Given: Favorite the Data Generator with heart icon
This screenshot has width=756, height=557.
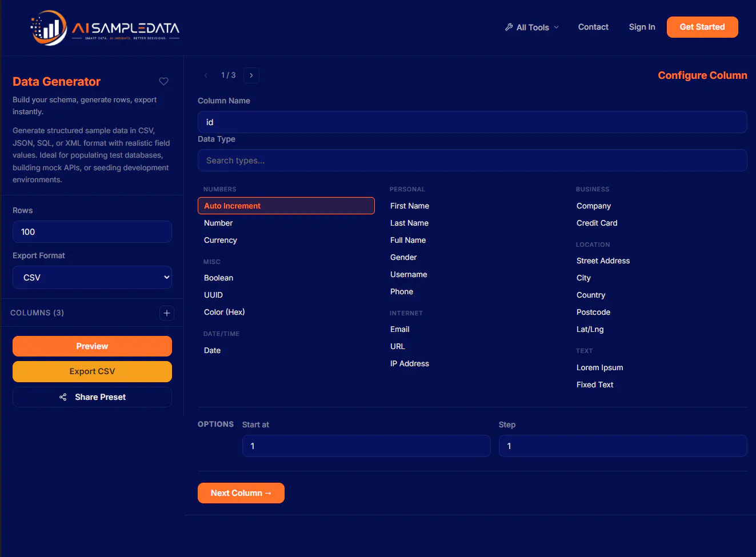Looking at the screenshot, I should pos(163,82).
